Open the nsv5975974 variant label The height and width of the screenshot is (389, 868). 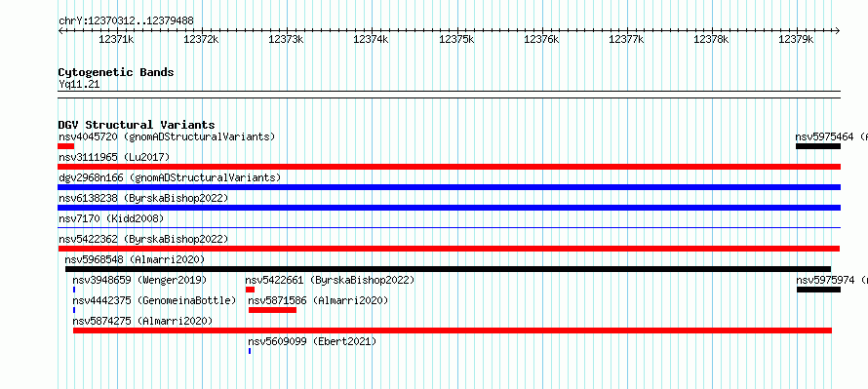tap(832, 280)
